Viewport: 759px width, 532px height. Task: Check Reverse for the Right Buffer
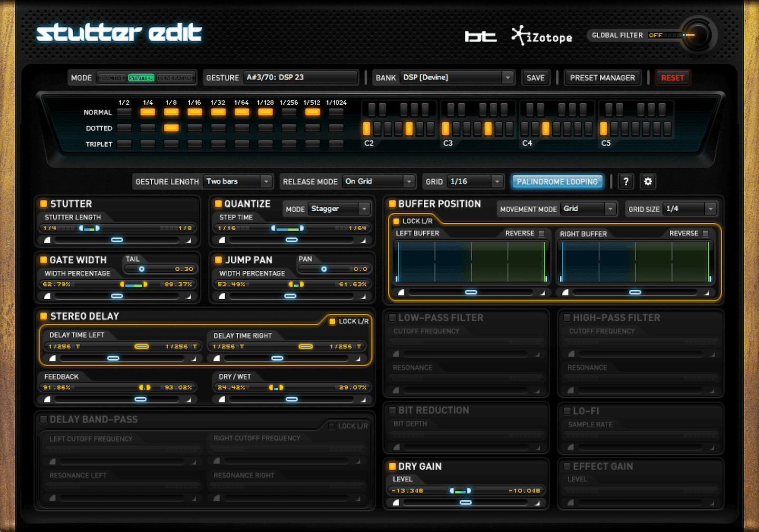point(705,233)
